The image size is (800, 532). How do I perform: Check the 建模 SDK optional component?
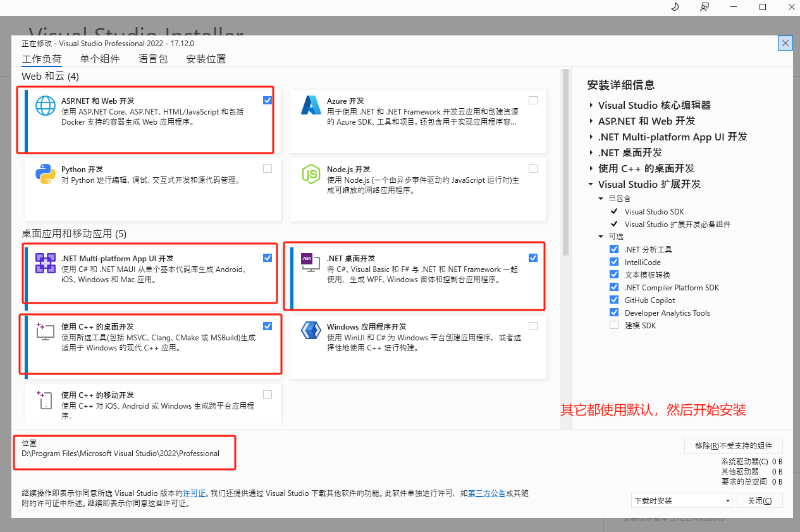pyautogui.click(x=614, y=325)
